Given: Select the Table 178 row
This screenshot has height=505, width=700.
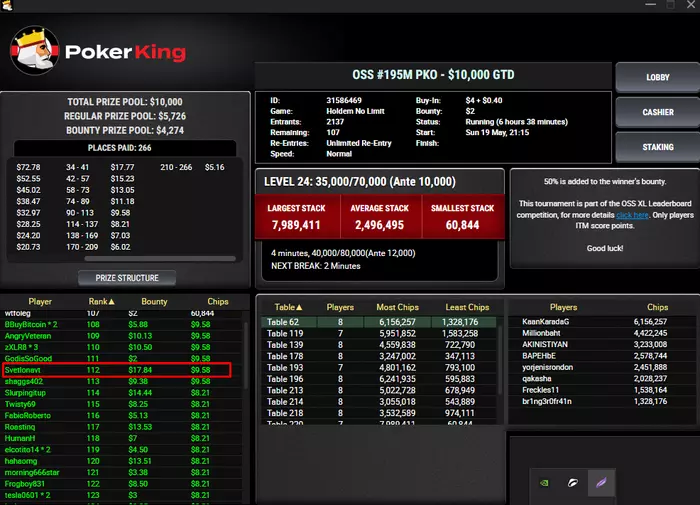Looking at the screenshot, I should coord(379,356).
